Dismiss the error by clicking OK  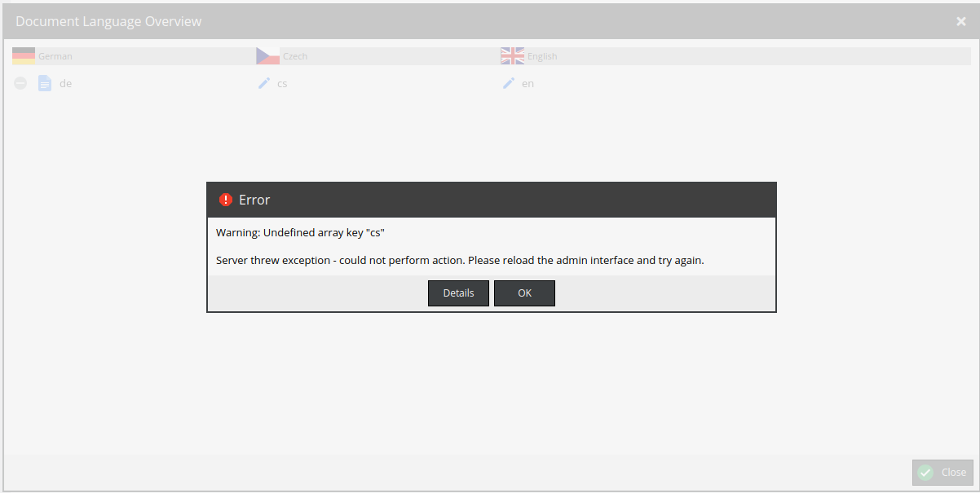pos(524,293)
